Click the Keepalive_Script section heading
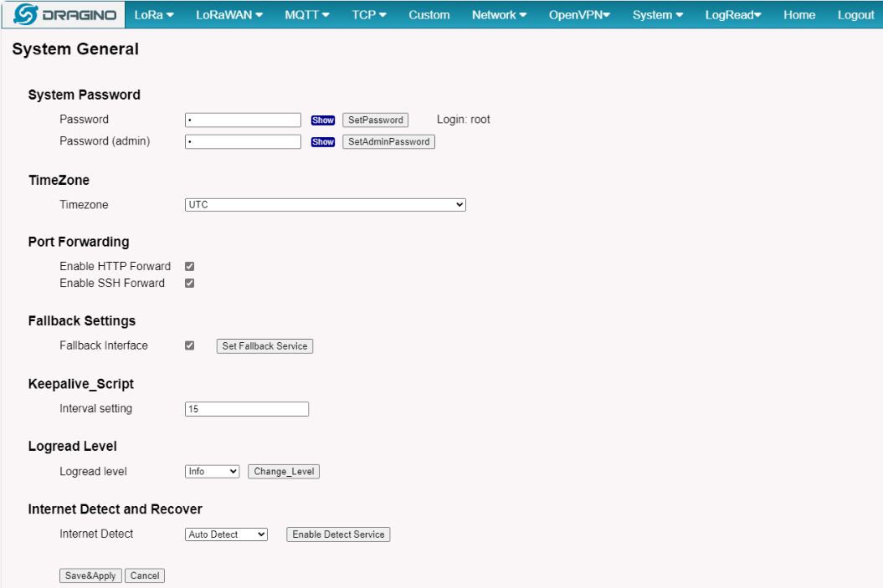 coord(81,384)
